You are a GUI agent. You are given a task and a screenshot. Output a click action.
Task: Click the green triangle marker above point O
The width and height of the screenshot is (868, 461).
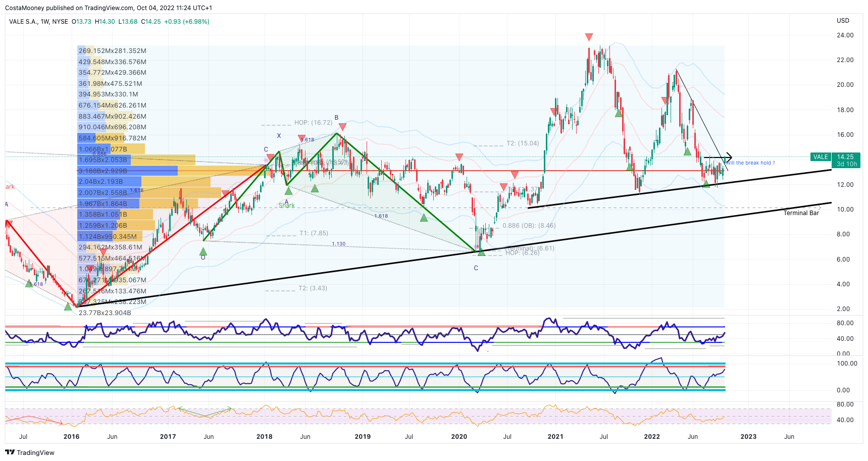203,251
